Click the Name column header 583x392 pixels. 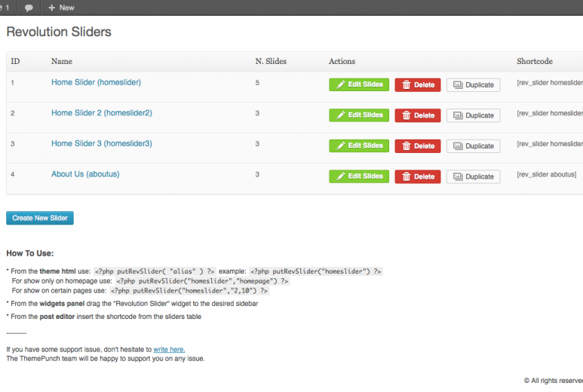[62, 61]
